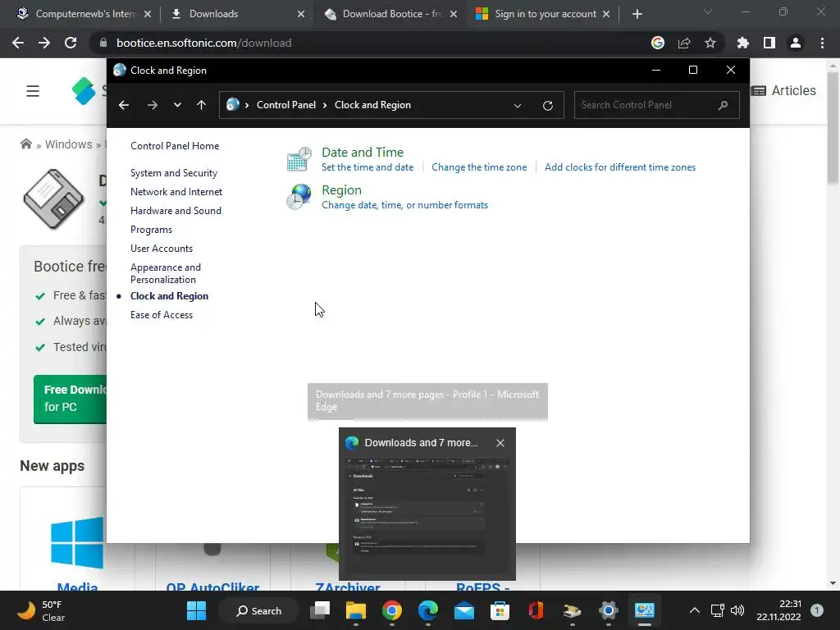Open Softonic hamburger menu
This screenshot has height=630, width=840.
(x=33, y=91)
